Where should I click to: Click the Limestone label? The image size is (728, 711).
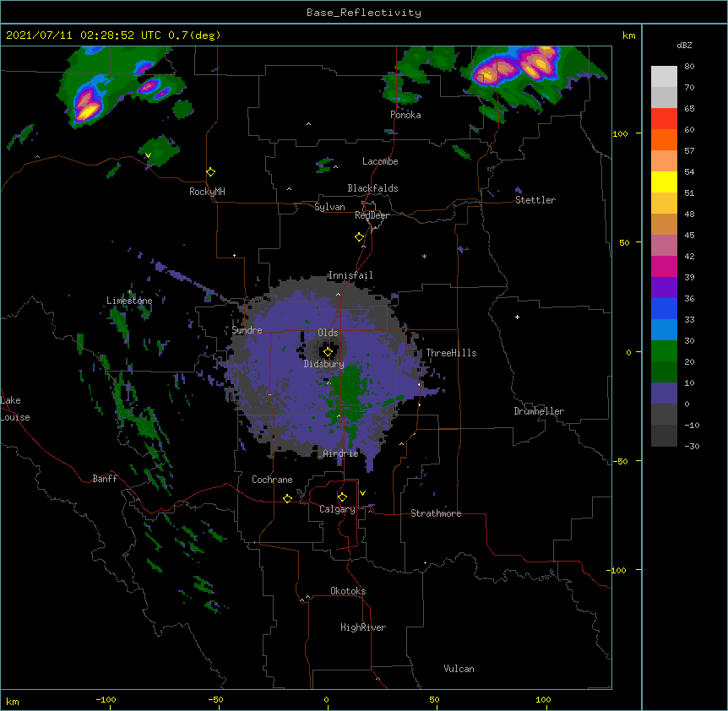(129, 301)
